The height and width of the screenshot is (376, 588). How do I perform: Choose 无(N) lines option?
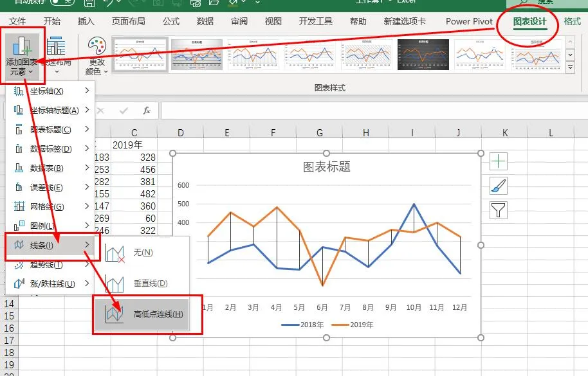tap(142, 253)
